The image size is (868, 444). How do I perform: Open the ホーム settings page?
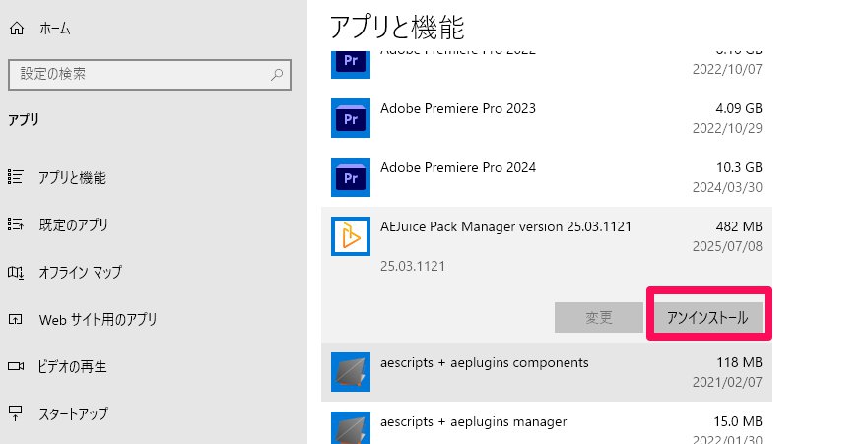coord(55,29)
